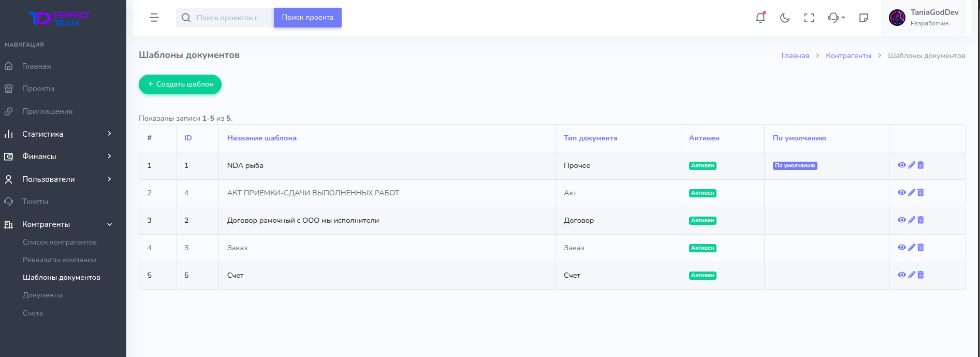
Task: Go to Контрагенты breadcrumb link
Action: pyautogui.click(x=849, y=55)
